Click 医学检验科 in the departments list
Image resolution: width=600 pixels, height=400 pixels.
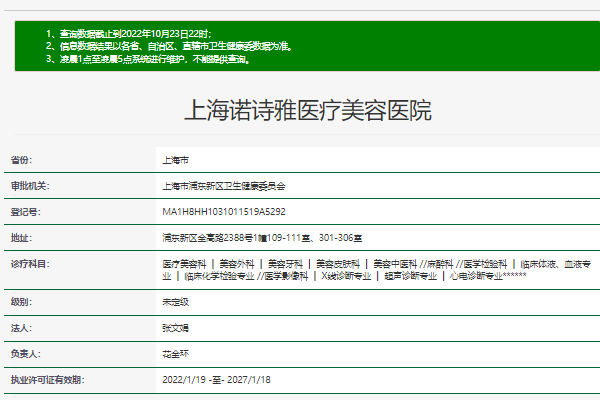coord(485,264)
